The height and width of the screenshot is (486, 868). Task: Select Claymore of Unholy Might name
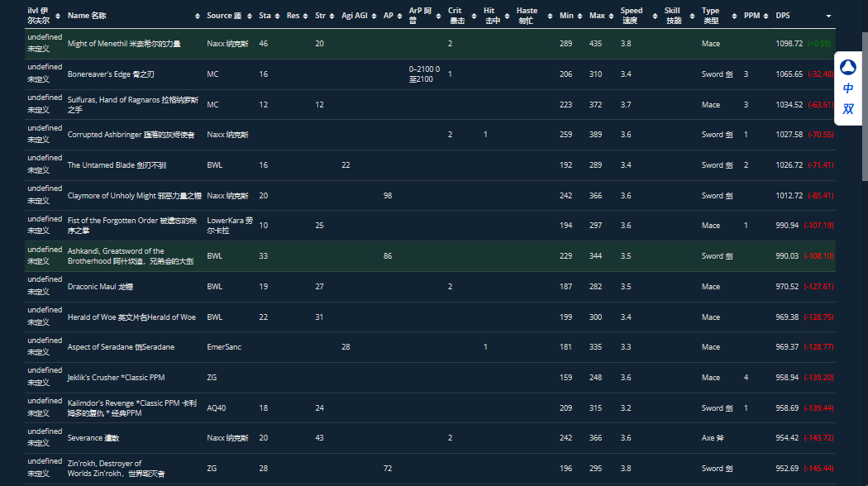pyautogui.click(x=135, y=195)
